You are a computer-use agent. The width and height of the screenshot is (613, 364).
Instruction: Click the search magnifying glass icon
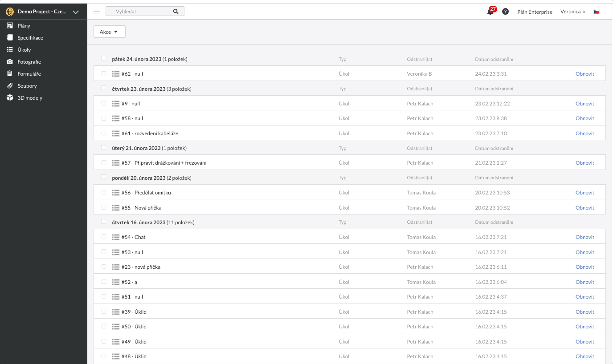click(176, 12)
